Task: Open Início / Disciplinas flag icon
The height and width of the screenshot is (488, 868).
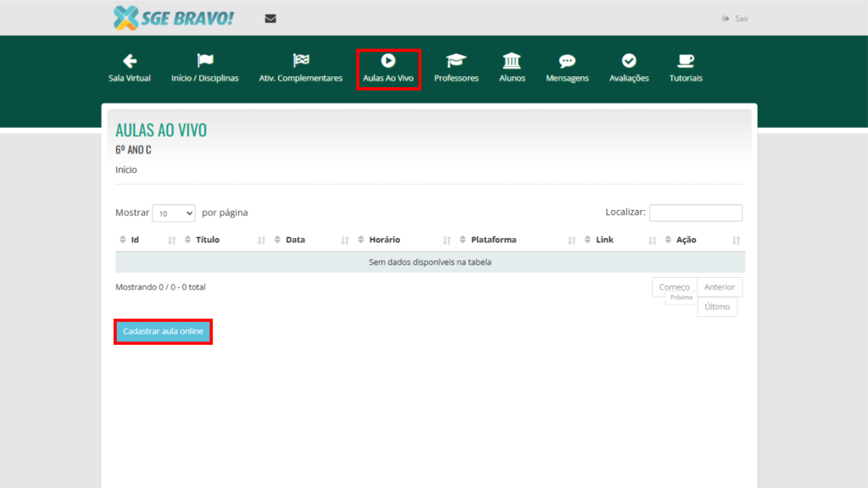Action: (204, 61)
